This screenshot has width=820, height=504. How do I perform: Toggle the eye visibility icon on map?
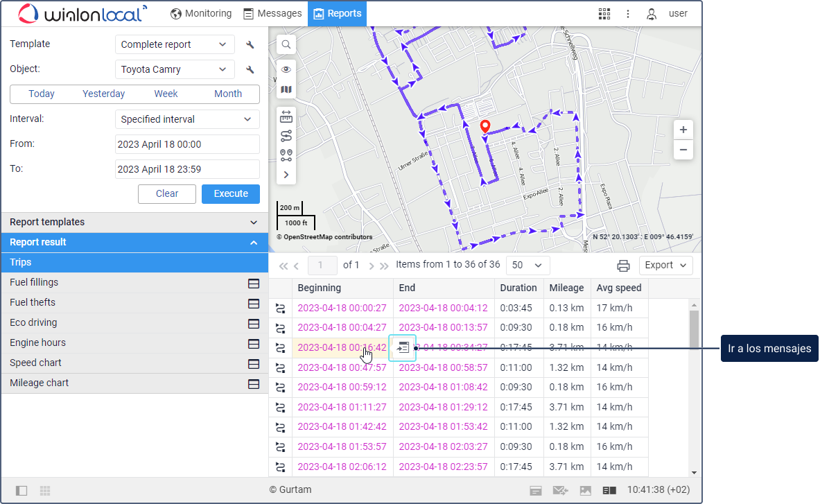(x=286, y=69)
